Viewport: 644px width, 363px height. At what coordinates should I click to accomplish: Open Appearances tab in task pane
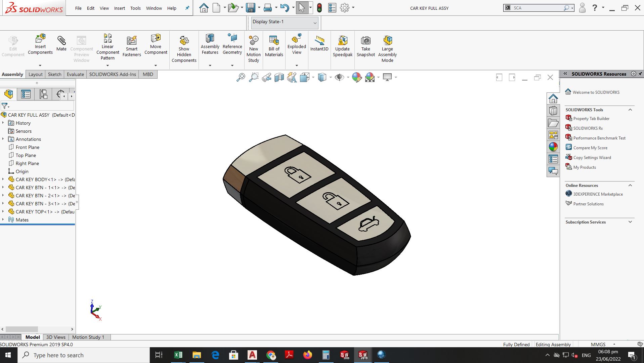coord(553,147)
